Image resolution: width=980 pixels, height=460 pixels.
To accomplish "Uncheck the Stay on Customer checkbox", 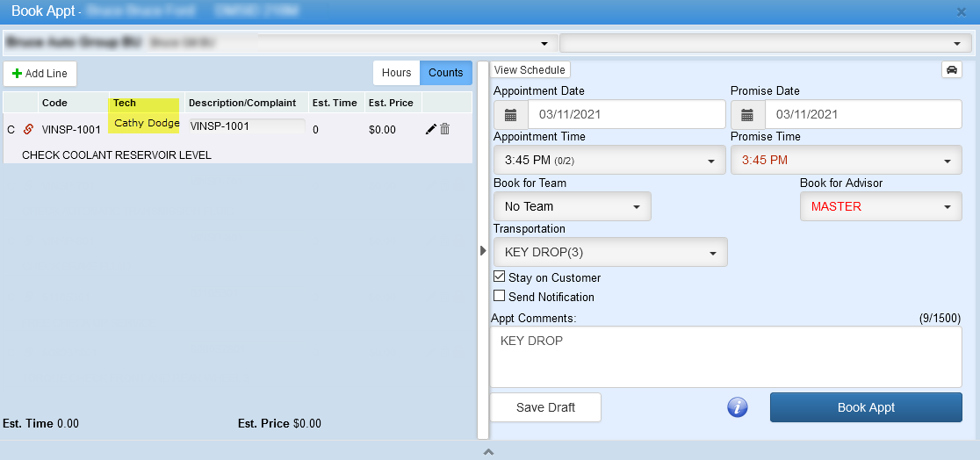I will click(x=500, y=277).
